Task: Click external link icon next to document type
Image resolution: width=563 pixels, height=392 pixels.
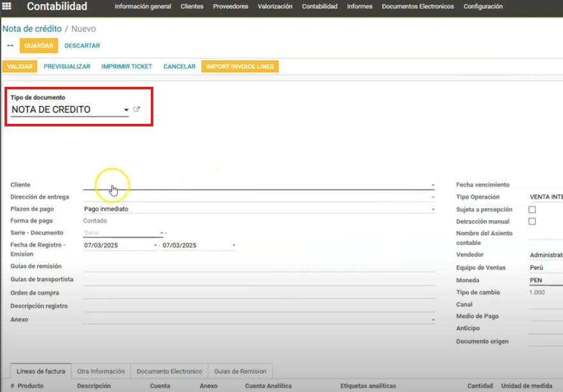Action: tap(137, 109)
